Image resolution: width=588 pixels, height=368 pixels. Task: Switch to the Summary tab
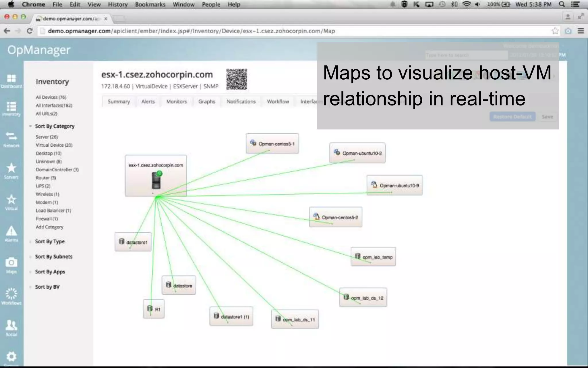(119, 101)
